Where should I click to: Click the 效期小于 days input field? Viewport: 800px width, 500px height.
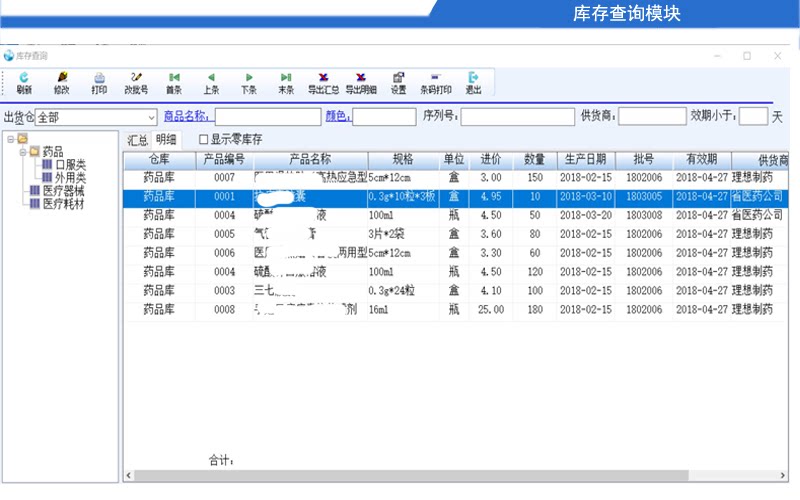(x=753, y=116)
